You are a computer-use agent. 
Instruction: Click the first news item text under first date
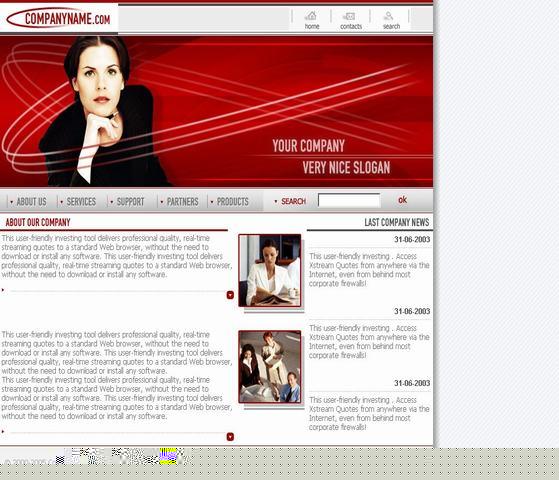[x=369, y=270]
